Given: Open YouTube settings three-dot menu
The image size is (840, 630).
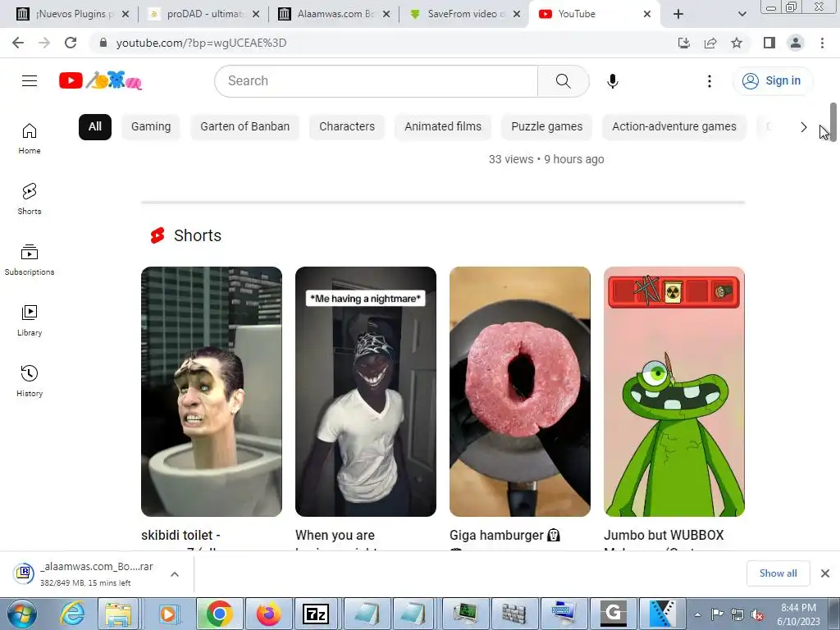Looking at the screenshot, I should click(x=710, y=81).
